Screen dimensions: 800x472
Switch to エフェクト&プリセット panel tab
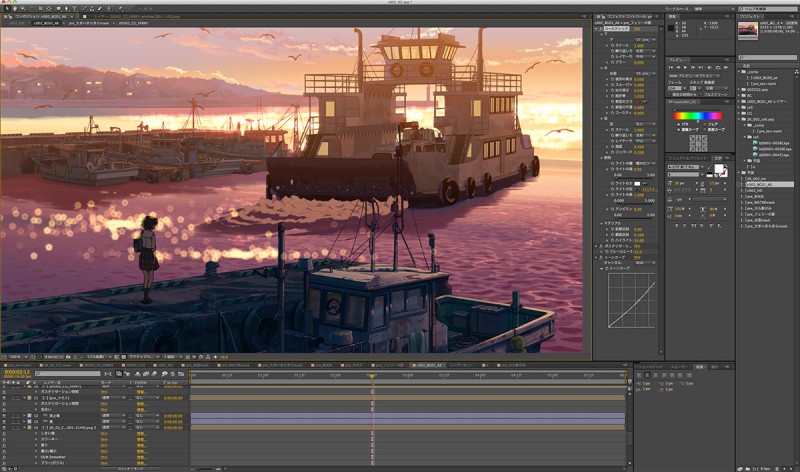(687, 158)
